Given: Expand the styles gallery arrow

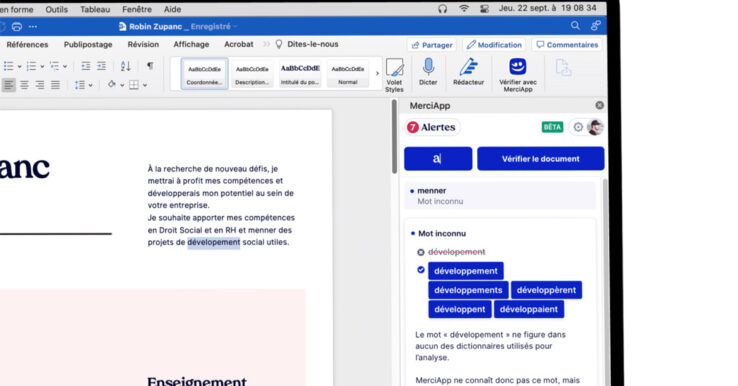Looking at the screenshot, I should point(377,73).
